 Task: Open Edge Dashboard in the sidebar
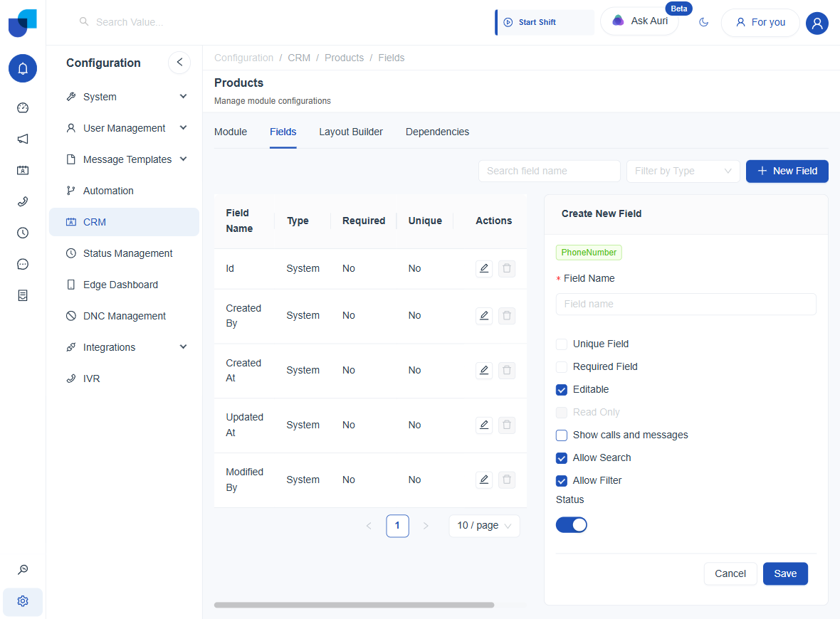coord(124,285)
